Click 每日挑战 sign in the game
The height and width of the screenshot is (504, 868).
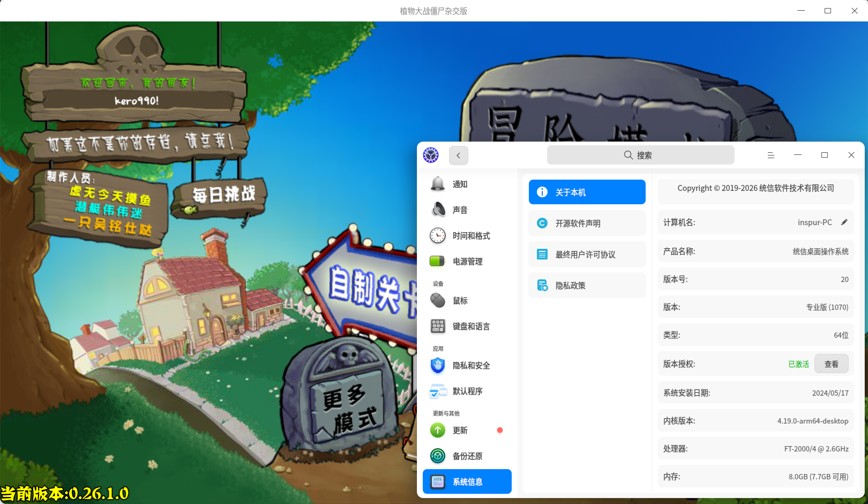click(220, 196)
